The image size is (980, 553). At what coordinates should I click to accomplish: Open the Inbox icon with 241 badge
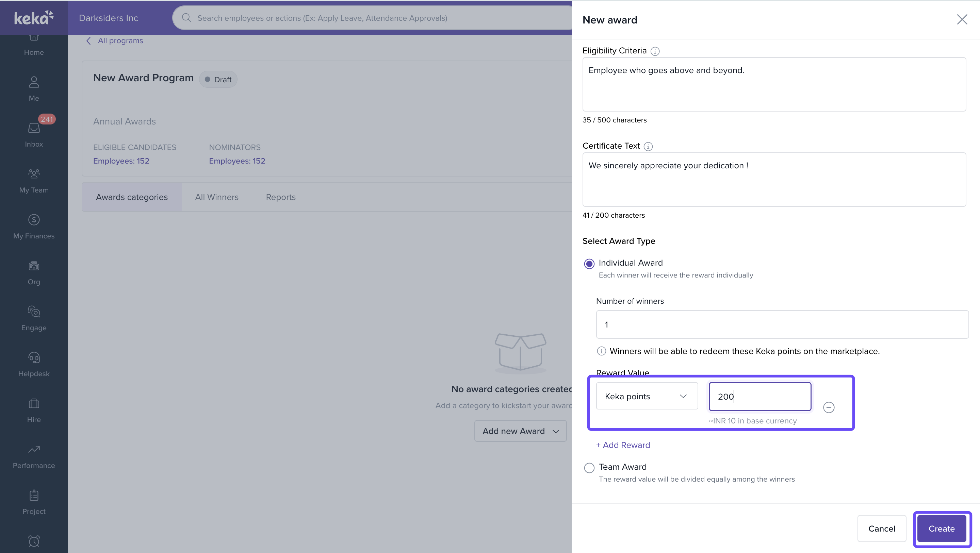[x=34, y=128]
